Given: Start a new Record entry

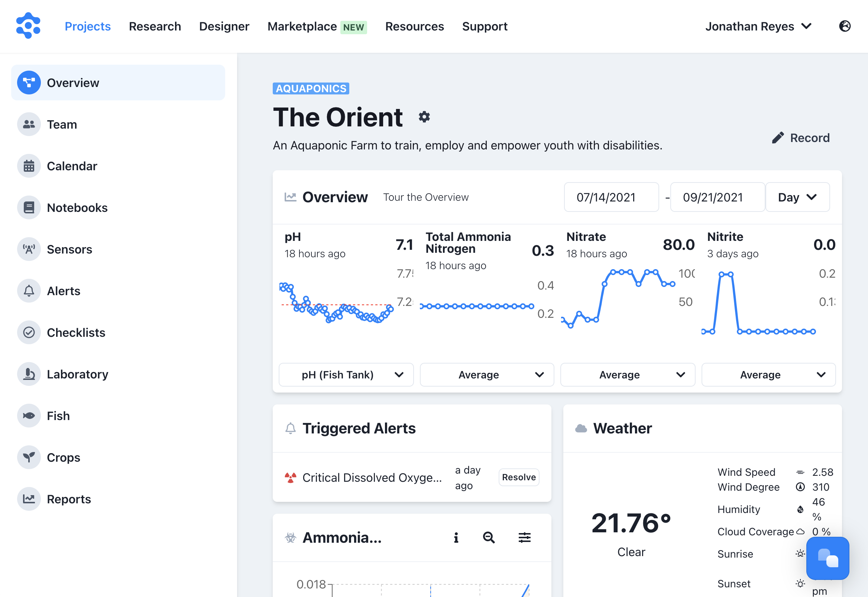Looking at the screenshot, I should (801, 138).
